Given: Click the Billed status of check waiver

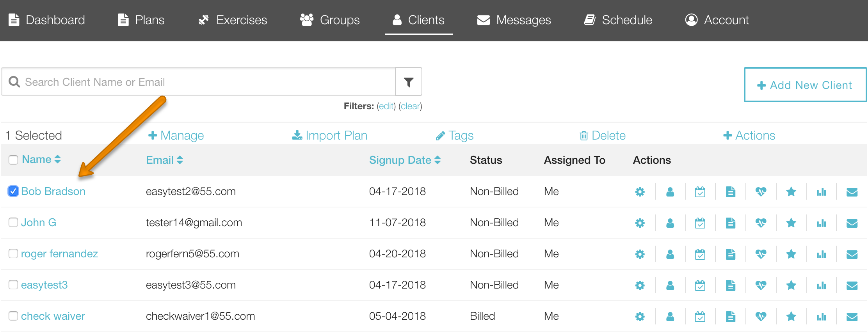Looking at the screenshot, I should [x=482, y=316].
